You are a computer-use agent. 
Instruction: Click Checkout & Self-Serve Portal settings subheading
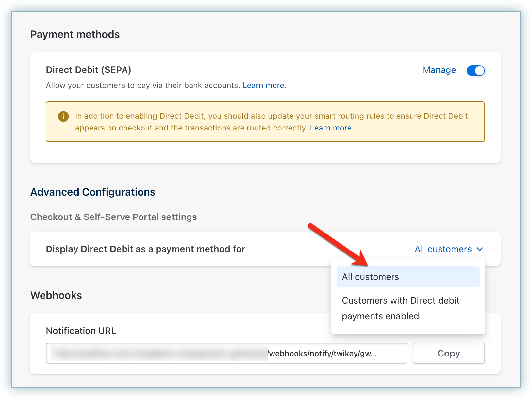[113, 217]
